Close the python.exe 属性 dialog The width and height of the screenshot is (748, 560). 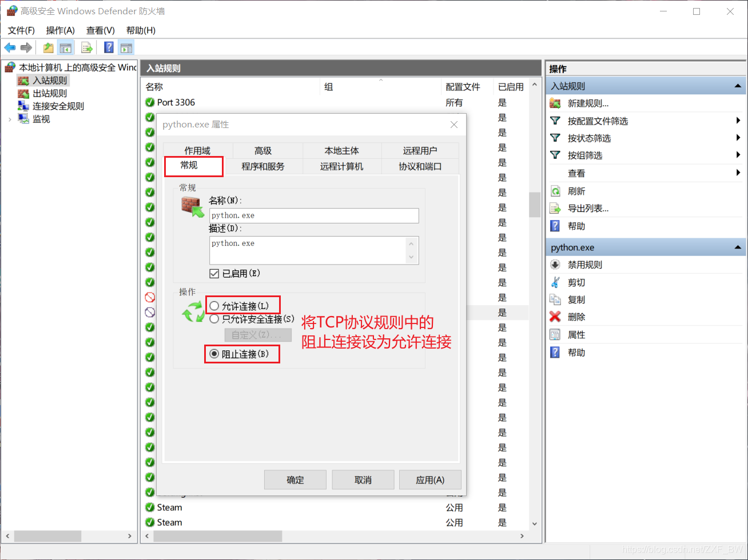click(453, 125)
